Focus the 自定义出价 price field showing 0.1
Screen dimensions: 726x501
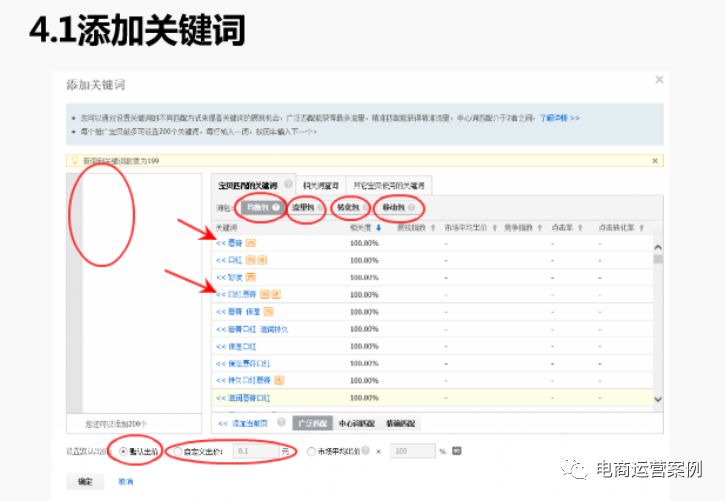click(256, 451)
